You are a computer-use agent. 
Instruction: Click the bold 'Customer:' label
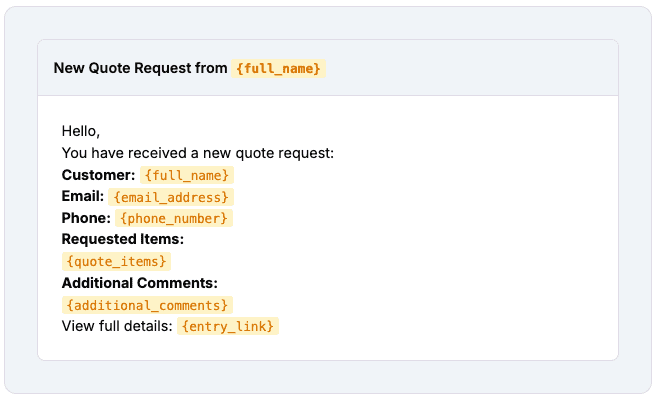[98, 175]
